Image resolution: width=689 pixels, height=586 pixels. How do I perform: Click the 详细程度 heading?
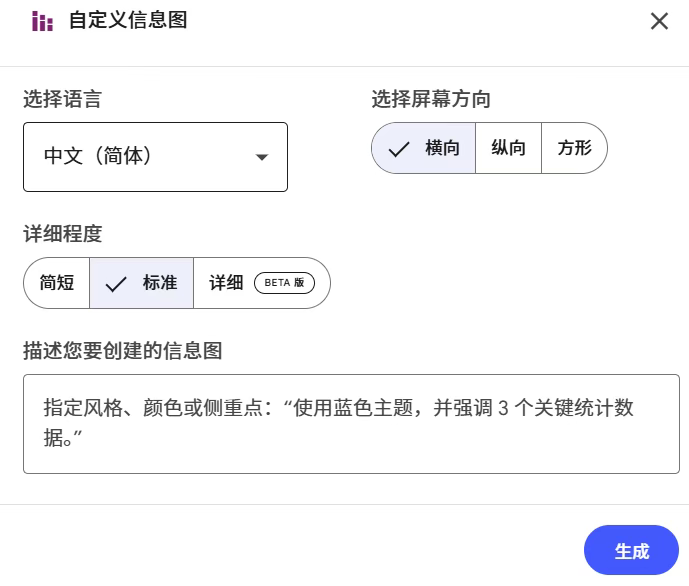[62, 234]
